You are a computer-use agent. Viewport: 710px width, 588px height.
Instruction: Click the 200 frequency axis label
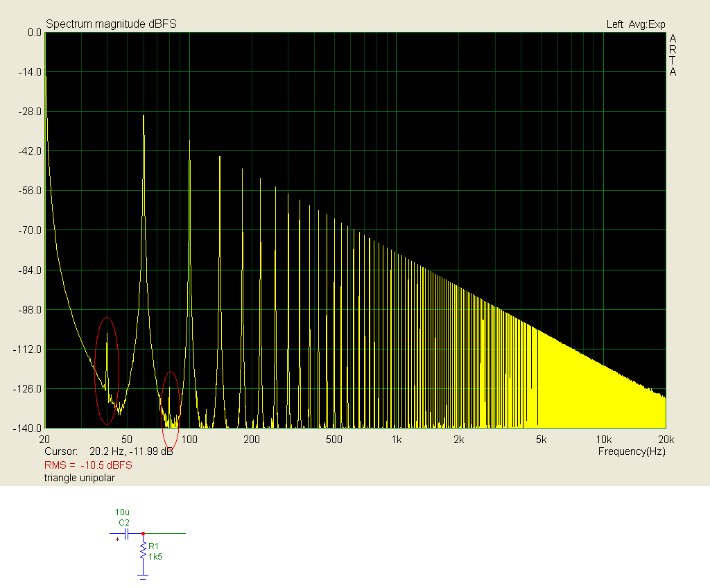(x=252, y=440)
